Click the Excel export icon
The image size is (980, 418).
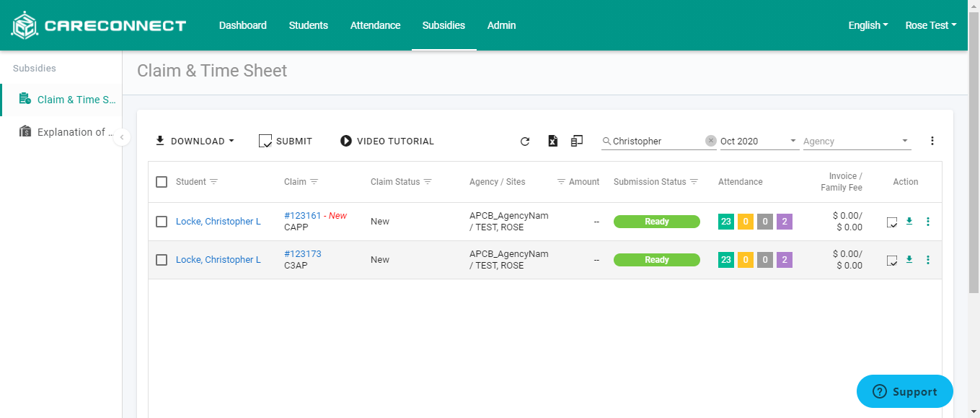click(552, 141)
